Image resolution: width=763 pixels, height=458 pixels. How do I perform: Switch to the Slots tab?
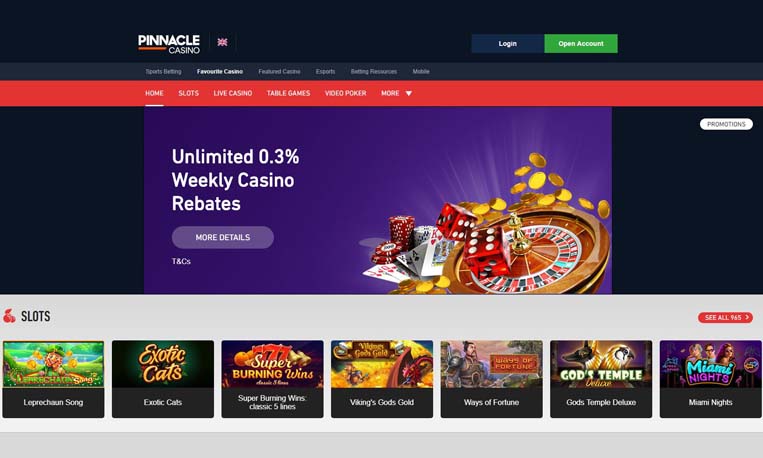pyautogui.click(x=188, y=93)
